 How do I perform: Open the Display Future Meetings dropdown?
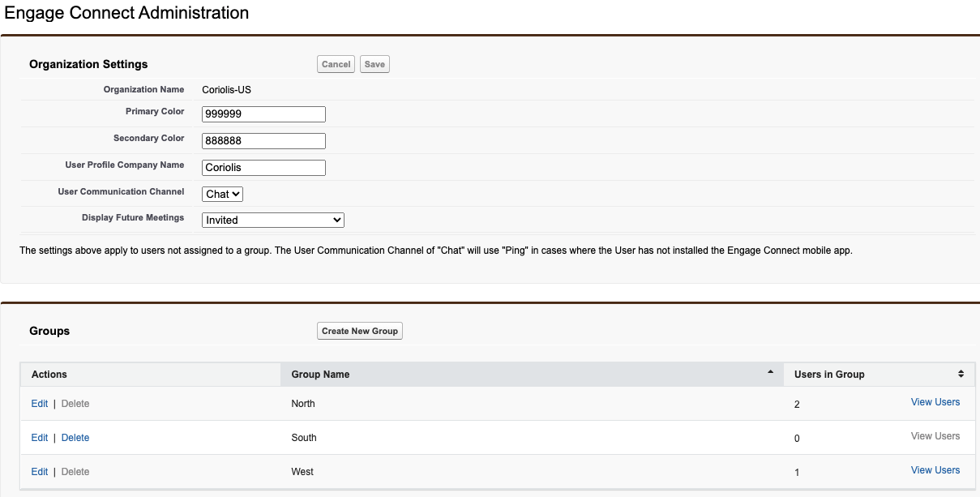tap(273, 220)
